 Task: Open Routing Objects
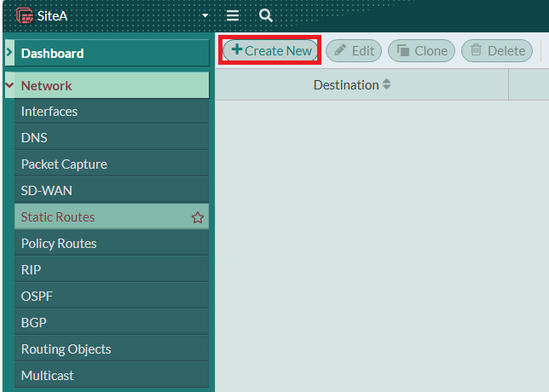point(112,349)
